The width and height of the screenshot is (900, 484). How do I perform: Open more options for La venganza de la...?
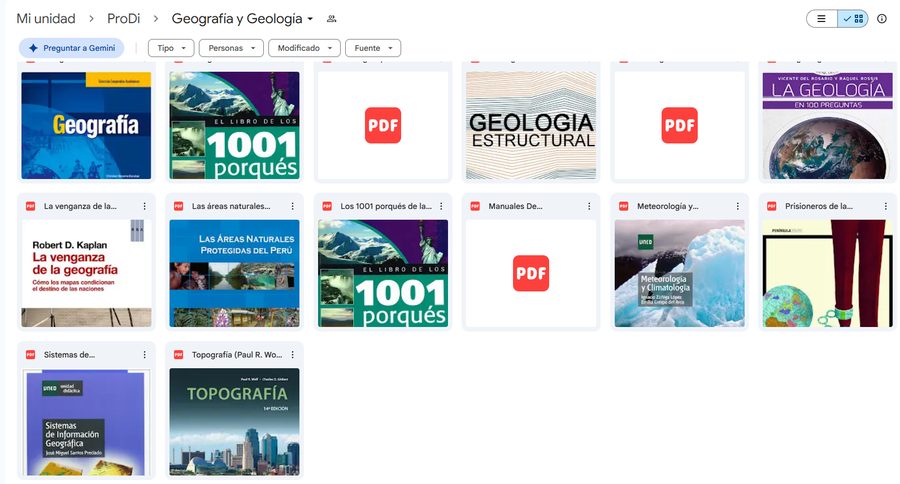point(145,206)
